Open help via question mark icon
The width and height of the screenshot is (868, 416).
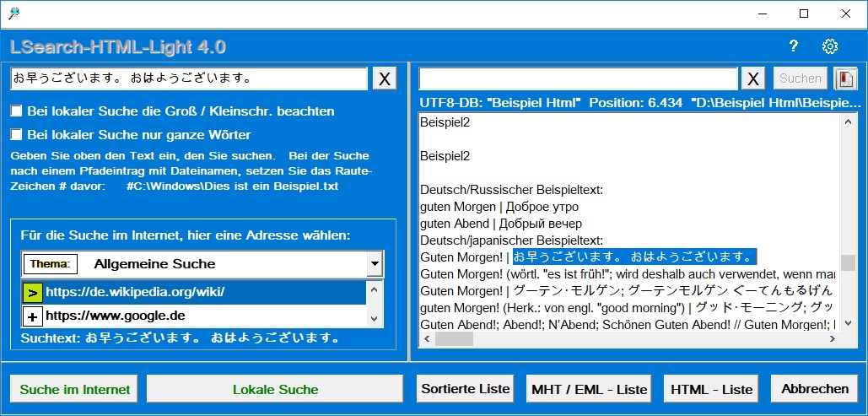pyautogui.click(x=793, y=46)
